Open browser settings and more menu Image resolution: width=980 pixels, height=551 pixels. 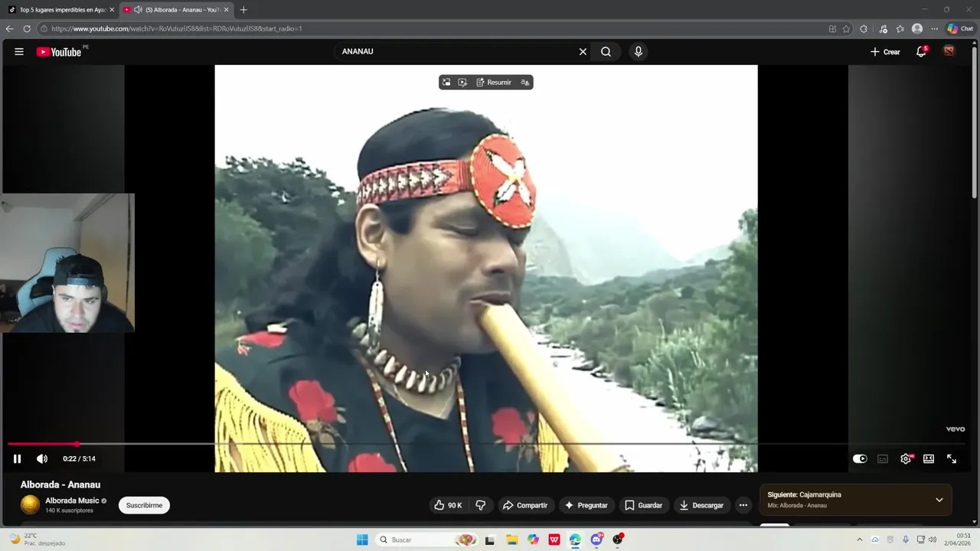click(934, 29)
